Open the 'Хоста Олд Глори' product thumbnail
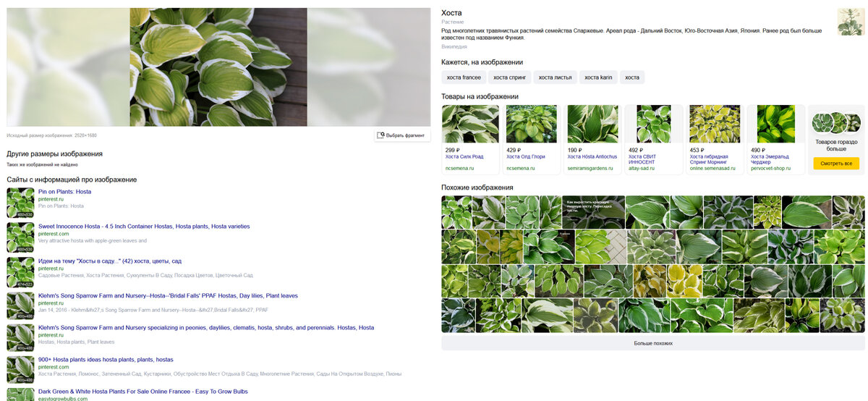This screenshot has width=868, height=401. [531, 124]
